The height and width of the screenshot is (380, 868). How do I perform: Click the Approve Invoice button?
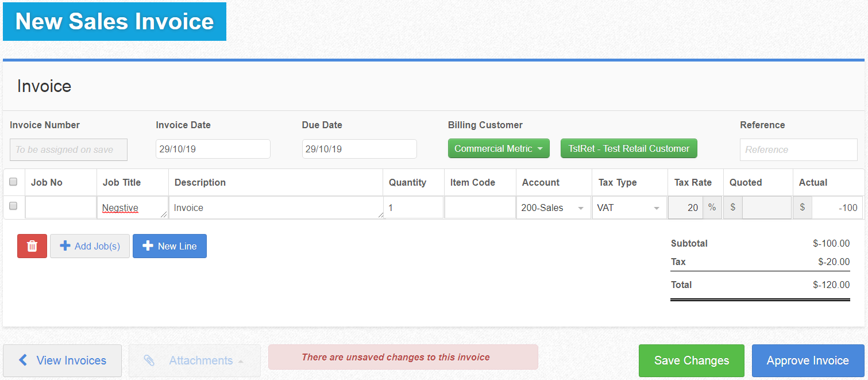pos(807,360)
